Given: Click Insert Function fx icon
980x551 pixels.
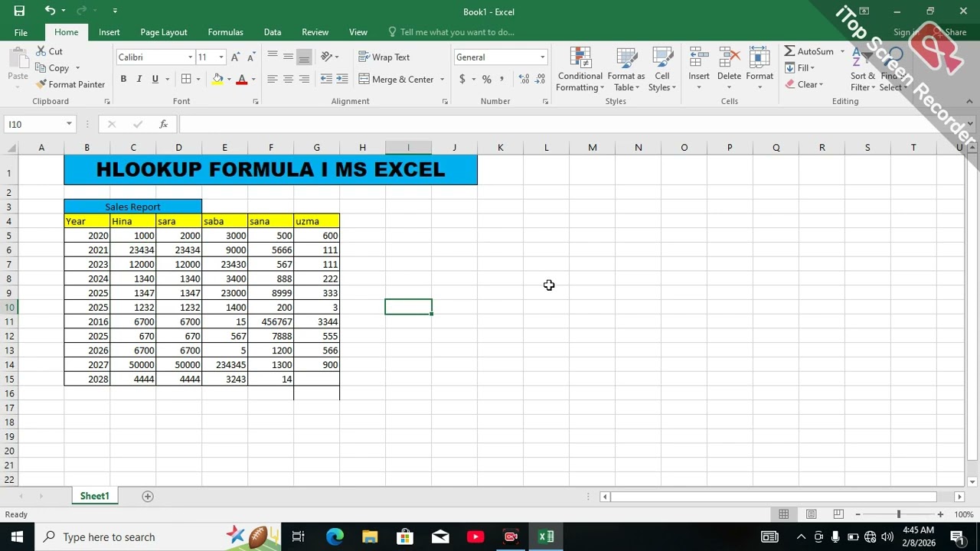Looking at the screenshot, I should tap(163, 124).
